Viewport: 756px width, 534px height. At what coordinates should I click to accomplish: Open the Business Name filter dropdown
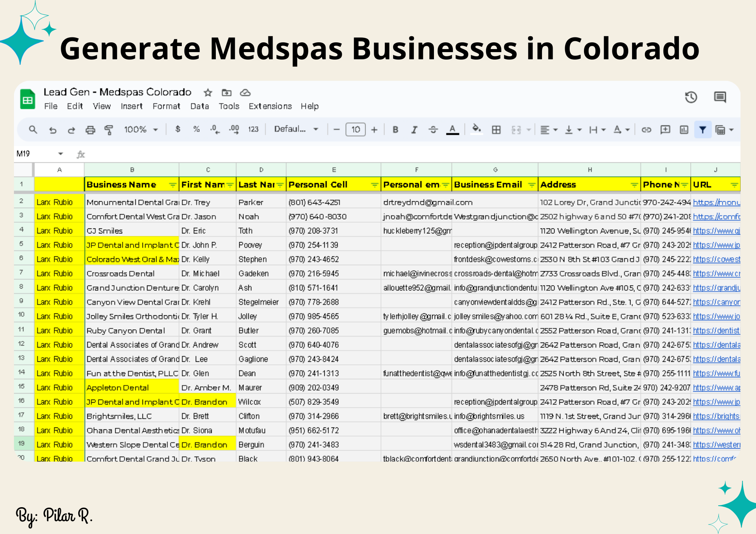[x=172, y=185]
